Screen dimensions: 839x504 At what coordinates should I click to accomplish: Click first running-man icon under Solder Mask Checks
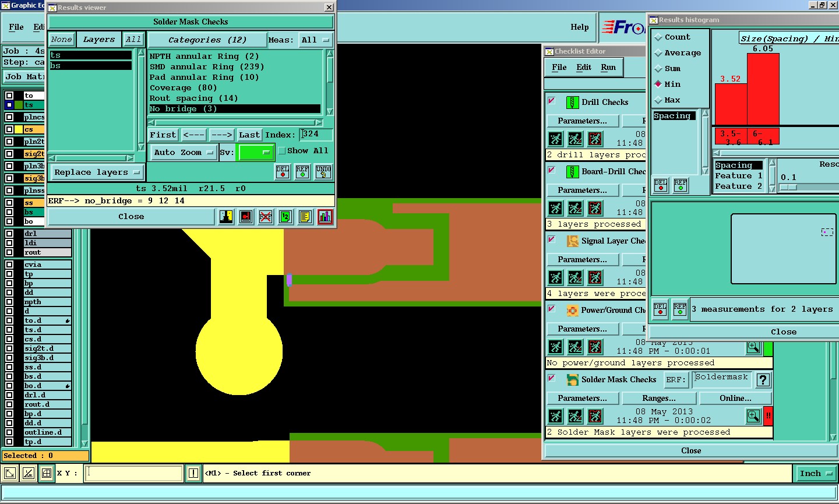pyautogui.click(x=556, y=416)
